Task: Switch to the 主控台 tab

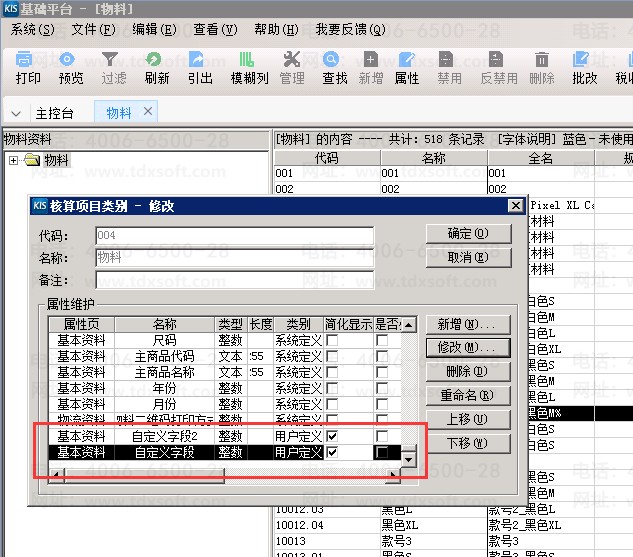Action: (54, 113)
